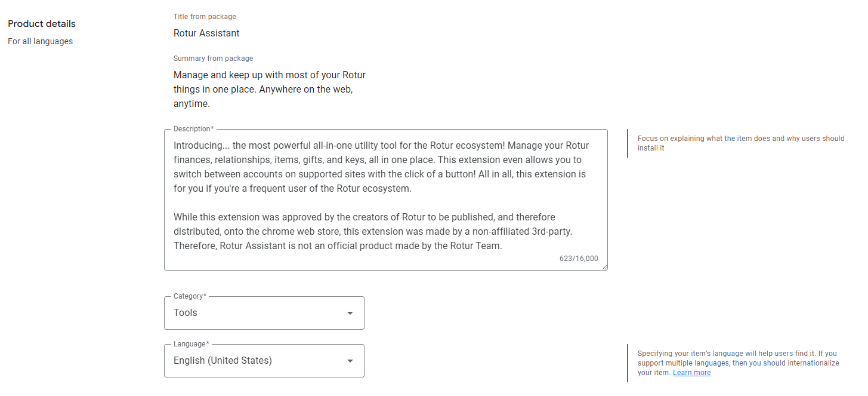Image resolution: width=868 pixels, height=396 pixels.
Task: Select the English (United States) language field
Action: (264, 361)
